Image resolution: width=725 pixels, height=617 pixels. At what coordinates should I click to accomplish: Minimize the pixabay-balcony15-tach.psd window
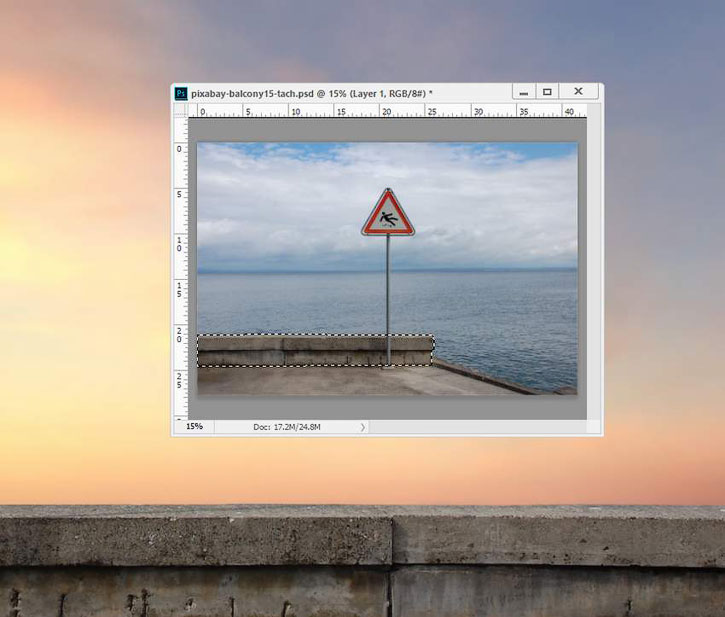[x=524, y=92]
